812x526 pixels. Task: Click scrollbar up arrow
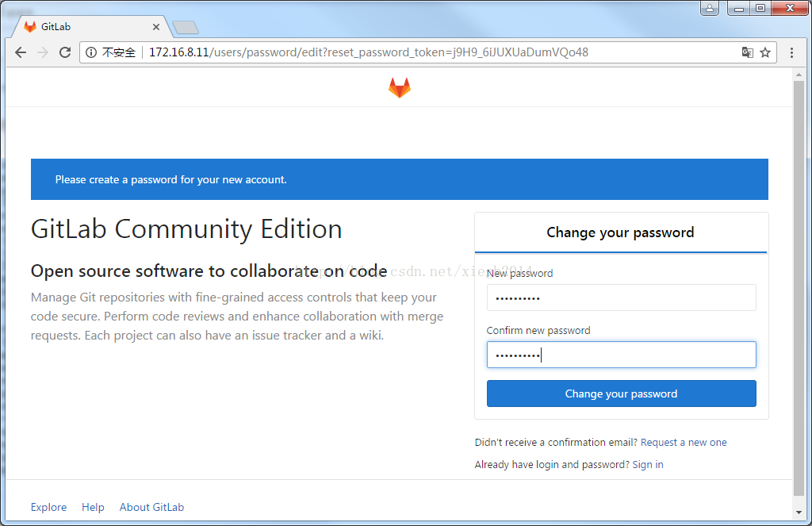[799, 75]
